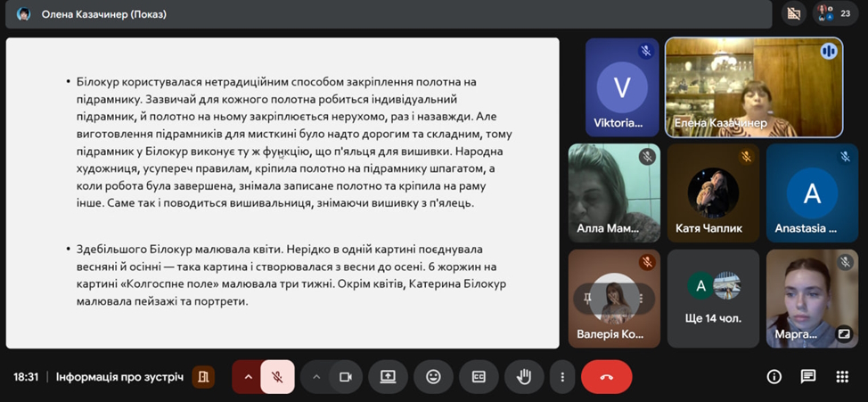Unmute the microphone button
This screenshot has width=868, height=402.
click(x=277, y=377)
